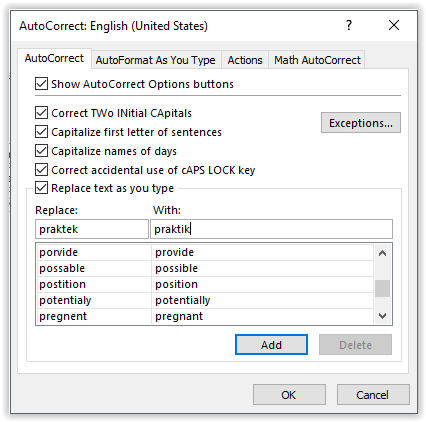Click the list scroll up arrow
Viewport: 426px width, 422px height.
pos(382,253)
